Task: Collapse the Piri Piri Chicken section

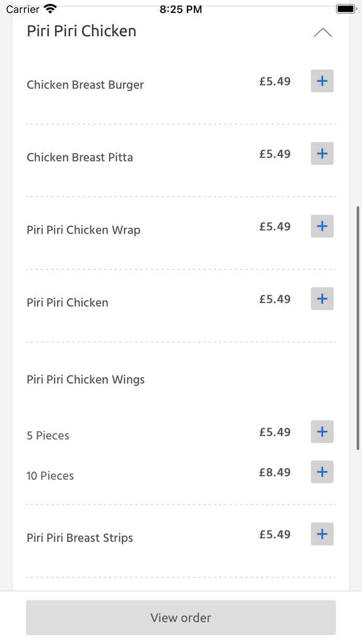Action: (x=323, y=32)
